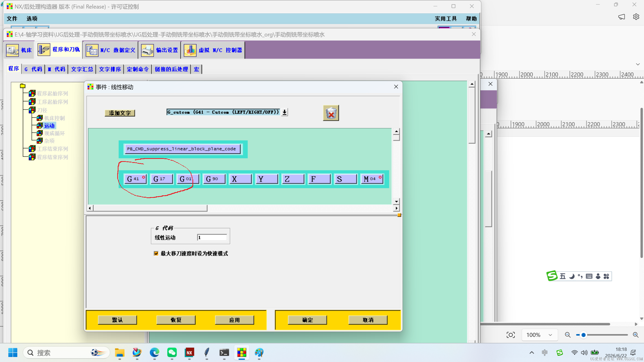The height and width of the screenshot is (362, 644).
Task: Click the zoom-out magnifier in viewer
Action: [x=568, y=335]
